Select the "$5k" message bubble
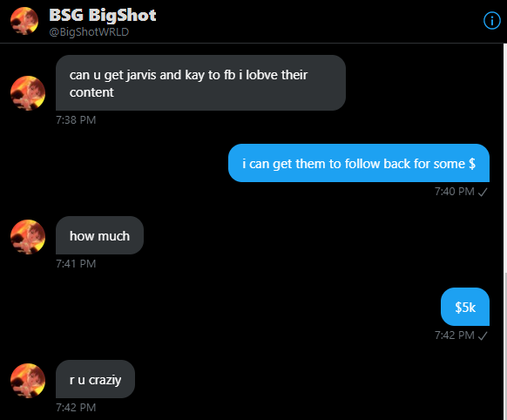Viewport: 507px width, 420px height. [465, 307]
